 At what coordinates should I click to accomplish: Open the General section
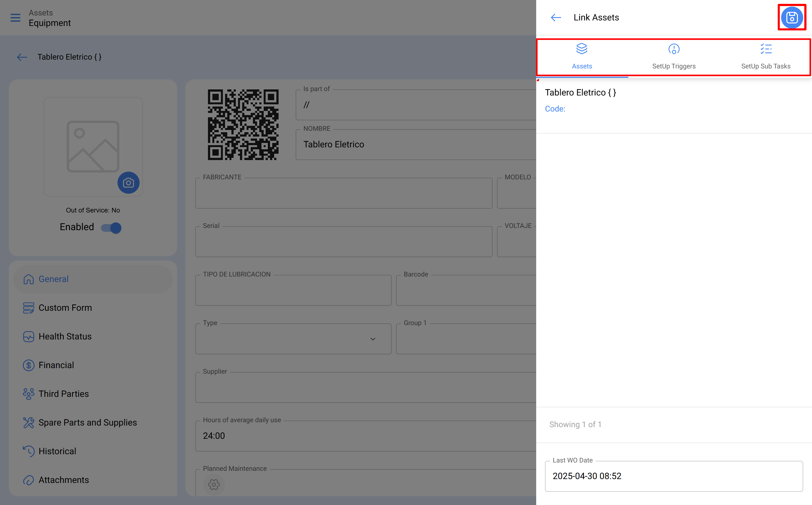pos(93,279)
